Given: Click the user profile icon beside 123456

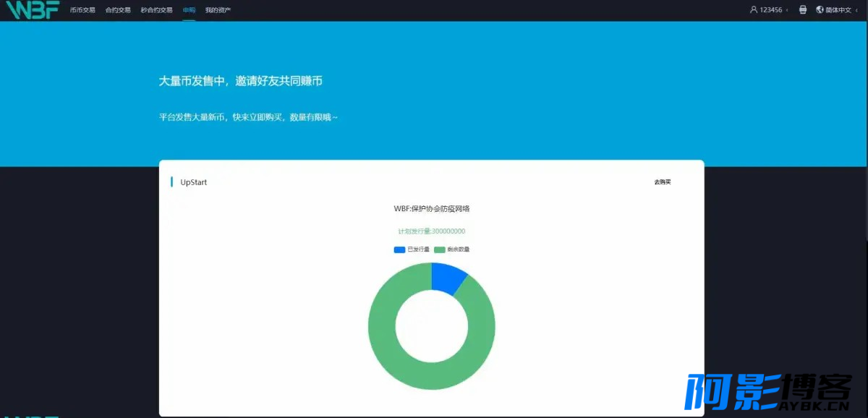Looking at the screenshot, I should (754, 10).
